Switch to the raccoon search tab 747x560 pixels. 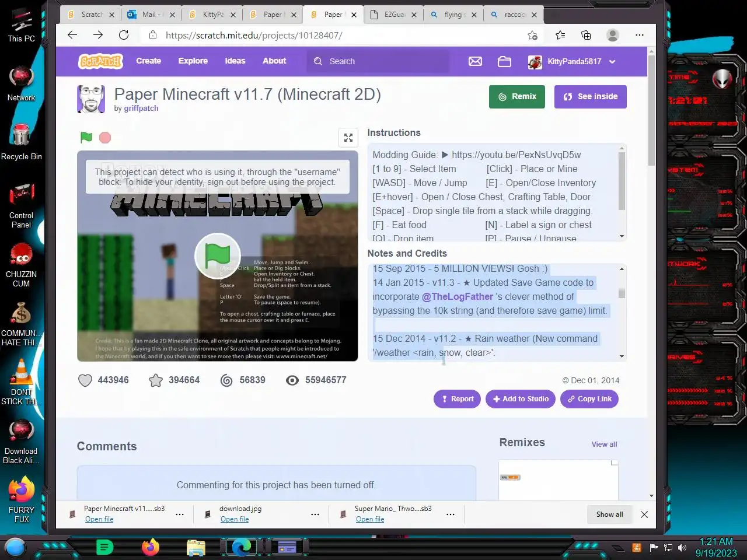point(512,15)
